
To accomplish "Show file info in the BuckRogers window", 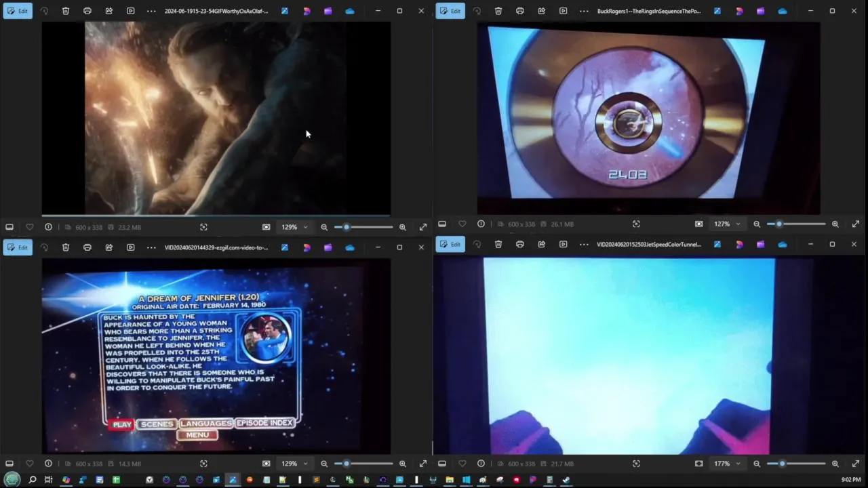I will tap(481, 224).
